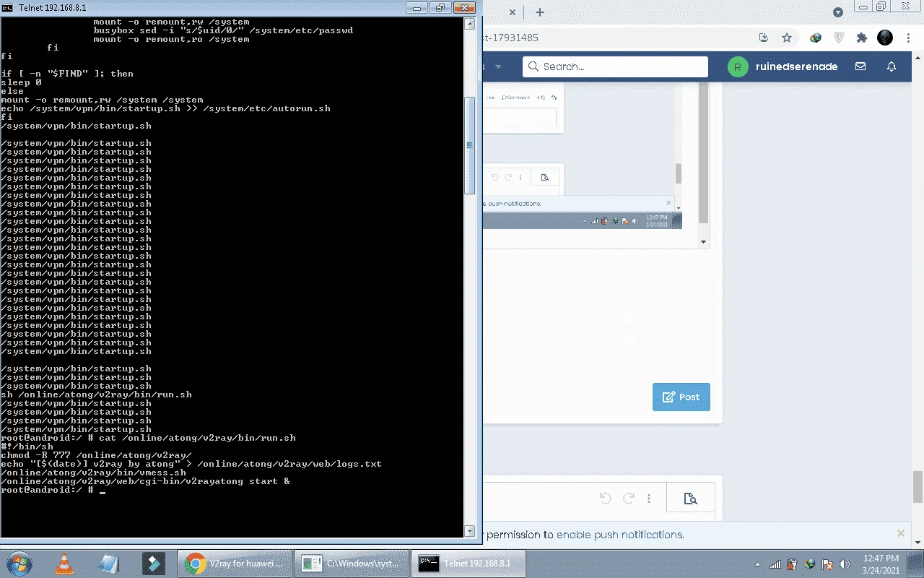
Task: Open forum notifications bell
Action: 892,66
